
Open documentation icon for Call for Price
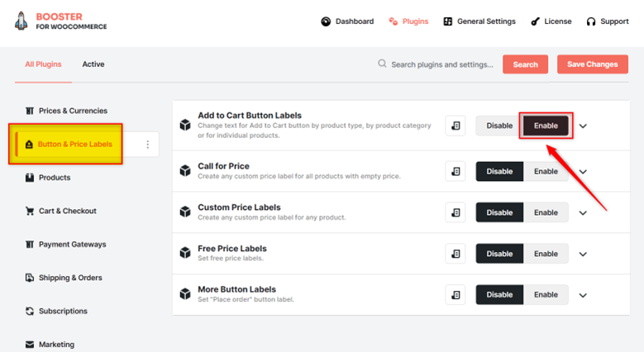(455, 171)
